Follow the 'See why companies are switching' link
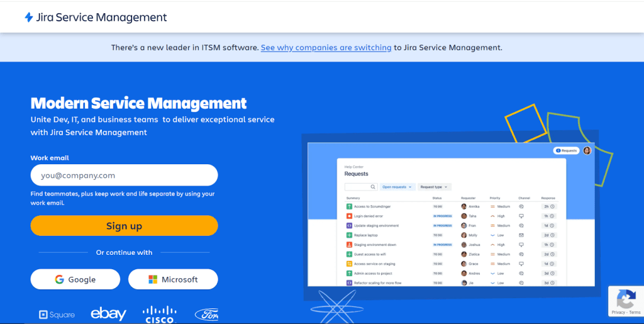Viewport: 644px width, 324px height. point(326,47)
